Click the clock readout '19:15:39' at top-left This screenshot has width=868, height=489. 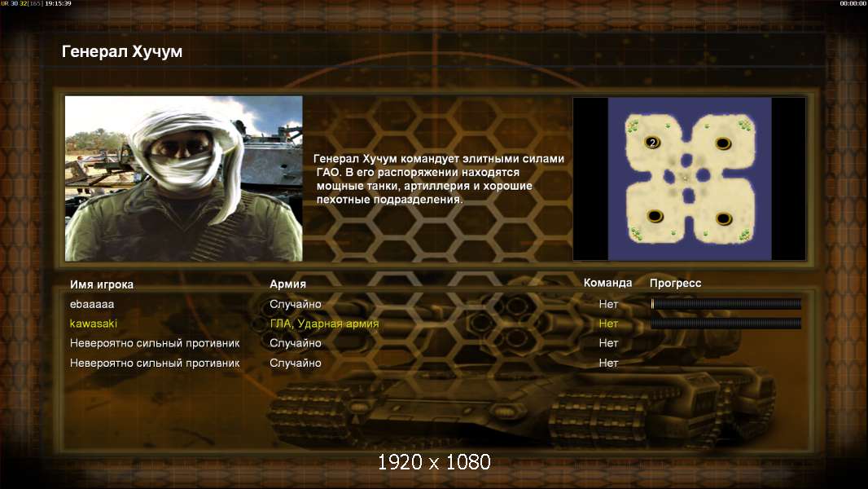click(x=58, y=3)
